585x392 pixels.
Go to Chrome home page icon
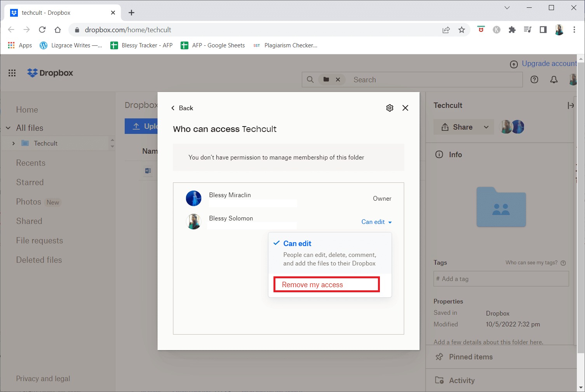point(57,29)
